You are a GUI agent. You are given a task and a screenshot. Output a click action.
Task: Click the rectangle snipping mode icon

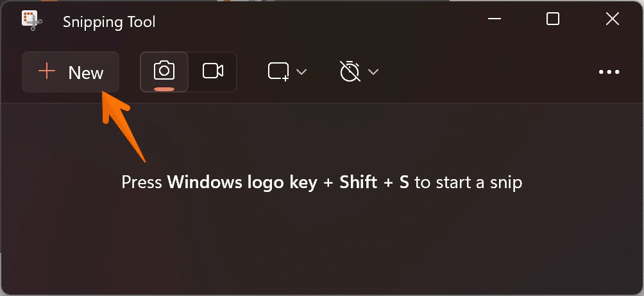[x=278, y=71]
